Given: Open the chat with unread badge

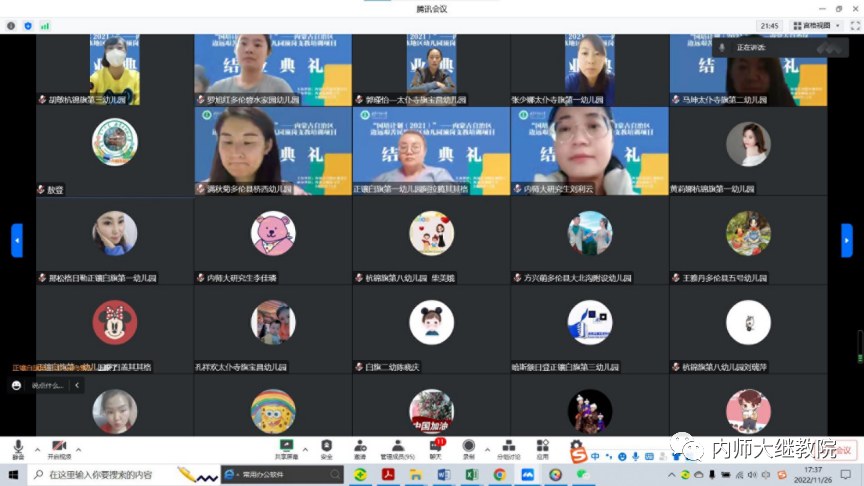Looking at the screenshot, I should click(436, 447).
